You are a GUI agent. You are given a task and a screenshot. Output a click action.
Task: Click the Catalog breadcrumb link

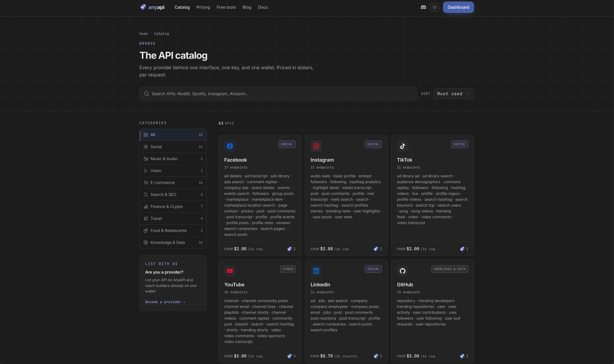click(161, 34)
